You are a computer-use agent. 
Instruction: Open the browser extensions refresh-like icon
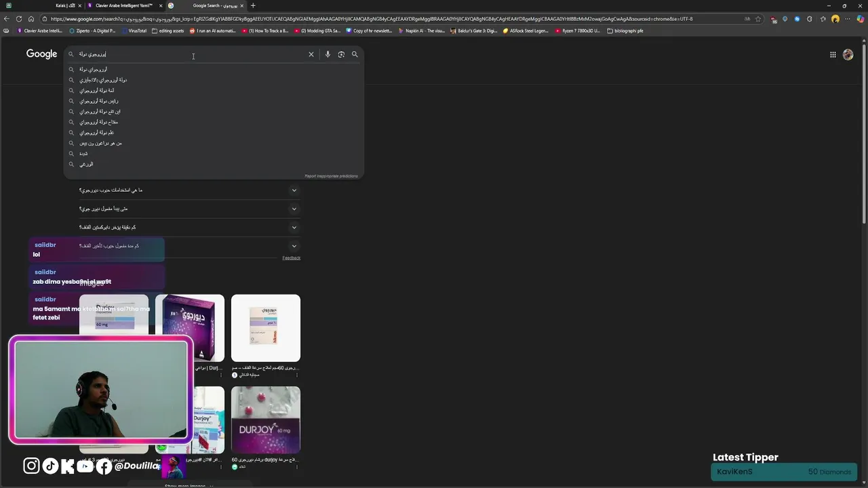point(810,19)
